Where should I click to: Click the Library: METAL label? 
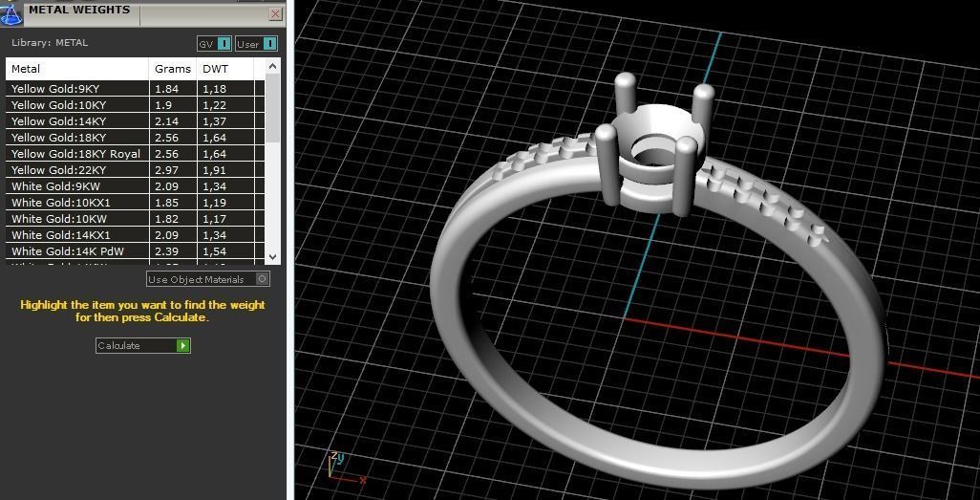click(50, 43)
